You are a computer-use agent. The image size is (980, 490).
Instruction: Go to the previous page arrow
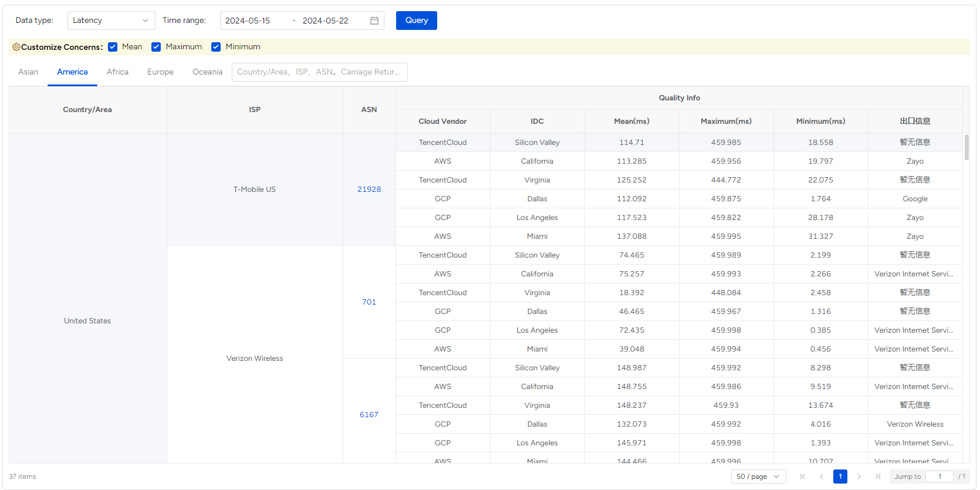[822, 477]
